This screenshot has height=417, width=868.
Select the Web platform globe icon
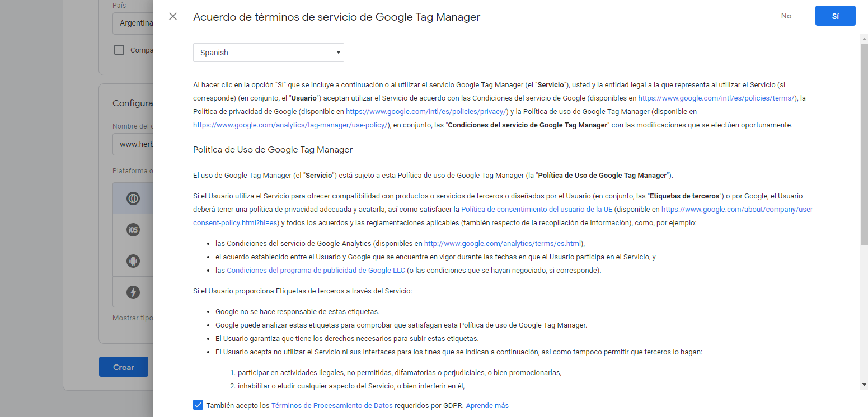click(x=133, y=198)
